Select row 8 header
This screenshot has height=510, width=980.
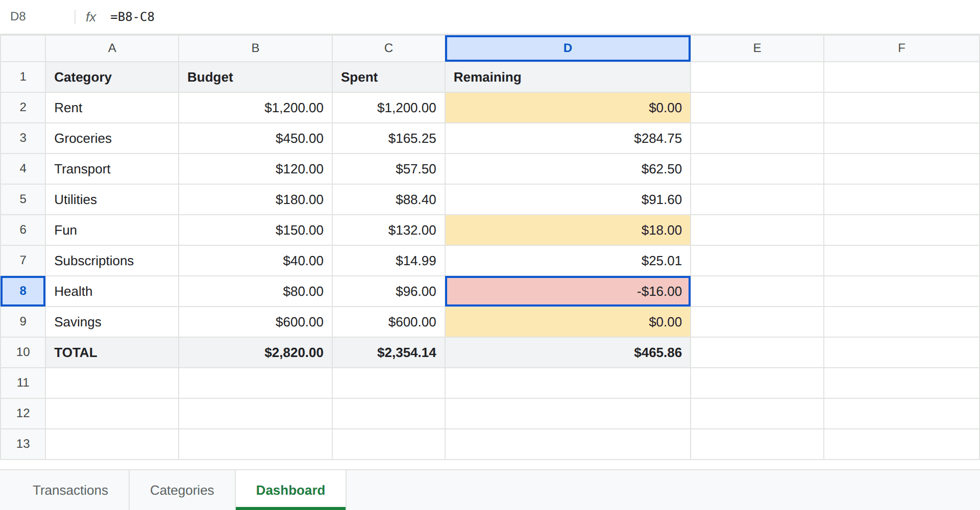point(23,291)
